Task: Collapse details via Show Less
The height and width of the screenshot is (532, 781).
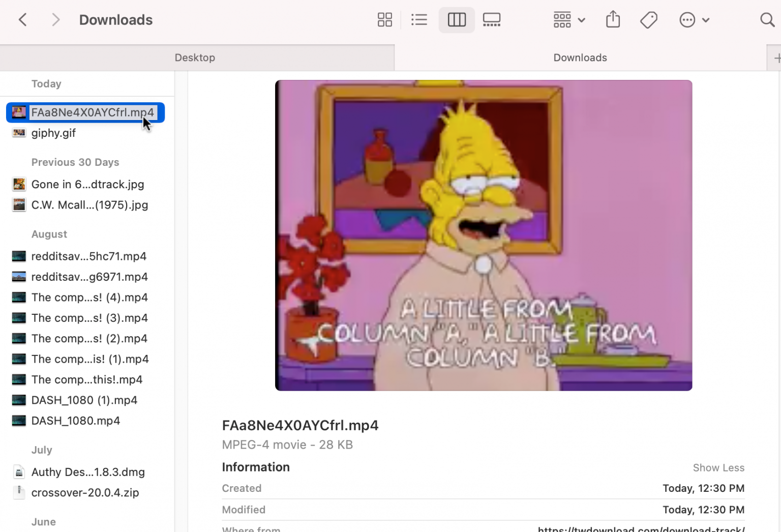Action: 718,467
